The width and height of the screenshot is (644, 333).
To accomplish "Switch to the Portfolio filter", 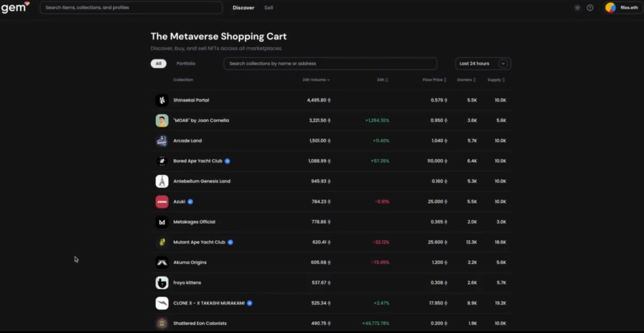I will tap(186, 64).
